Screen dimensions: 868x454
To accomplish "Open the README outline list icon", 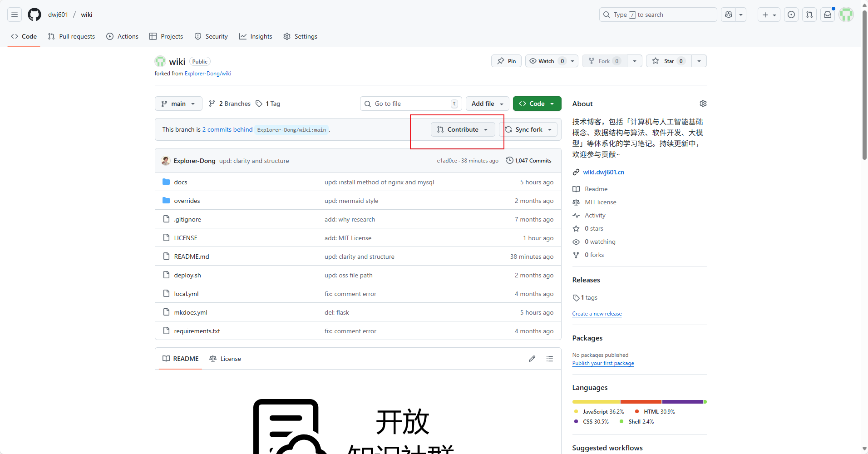I will 550,359.
